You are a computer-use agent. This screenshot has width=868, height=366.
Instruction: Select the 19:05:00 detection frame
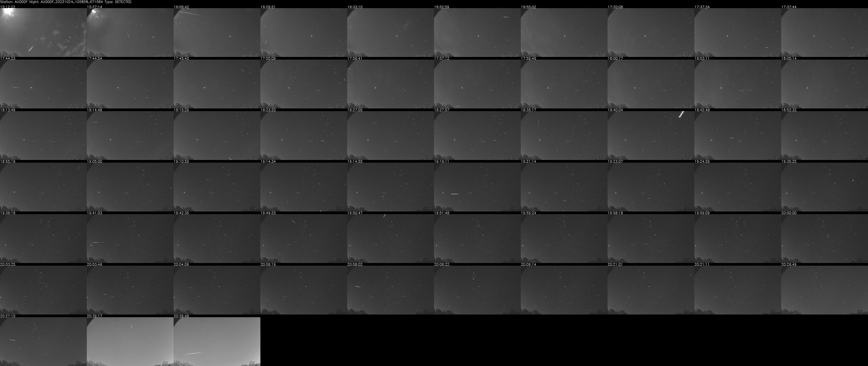tap(130, 187)
